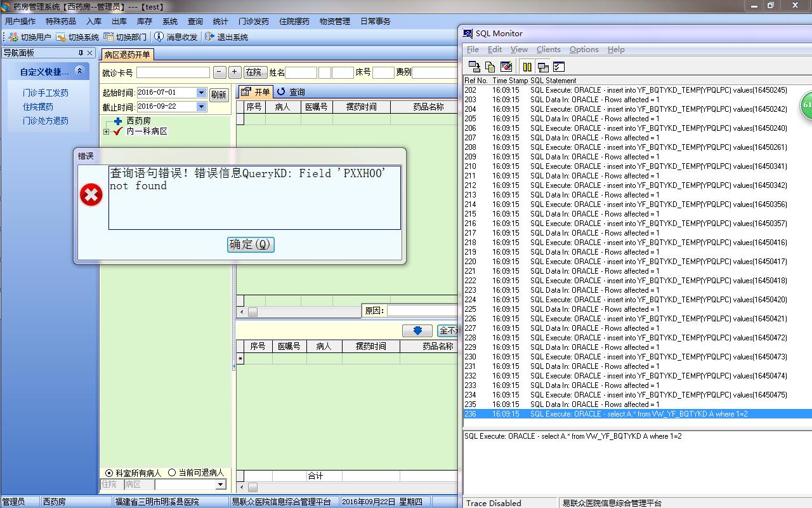This screenshot has width=812, height=508.
Task: Click the red error icon in the 错误 dialog
Action: [x=91, y=195]
